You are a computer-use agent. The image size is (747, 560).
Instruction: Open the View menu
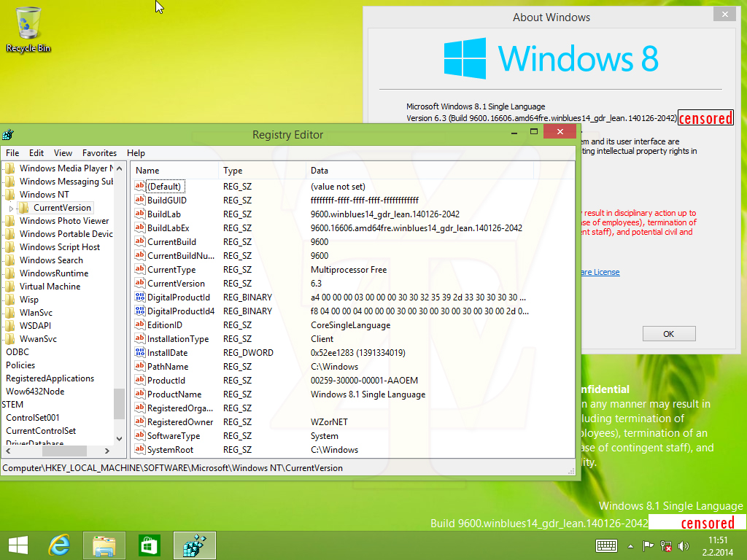[x=63, y=153]
